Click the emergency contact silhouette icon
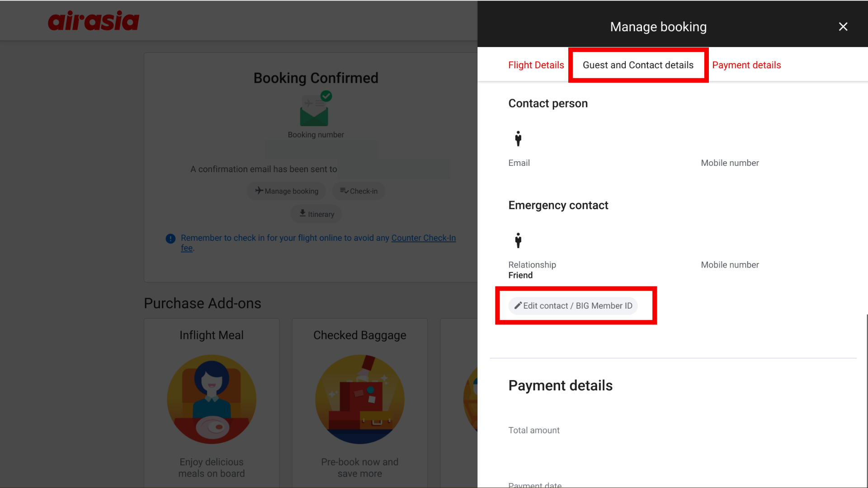 coord(518,240)
